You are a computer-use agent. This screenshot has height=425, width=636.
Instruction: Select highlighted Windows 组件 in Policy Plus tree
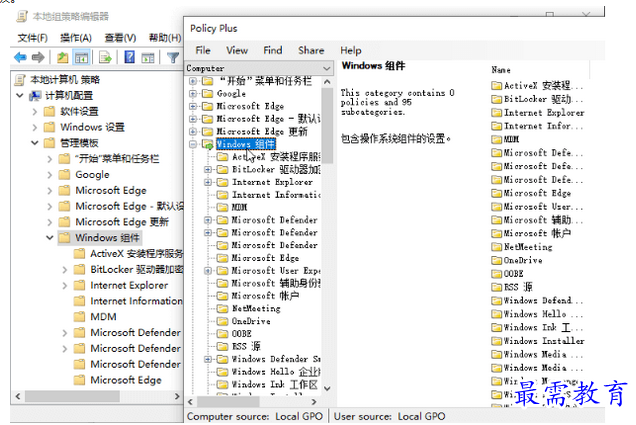(x=246, y=144)
